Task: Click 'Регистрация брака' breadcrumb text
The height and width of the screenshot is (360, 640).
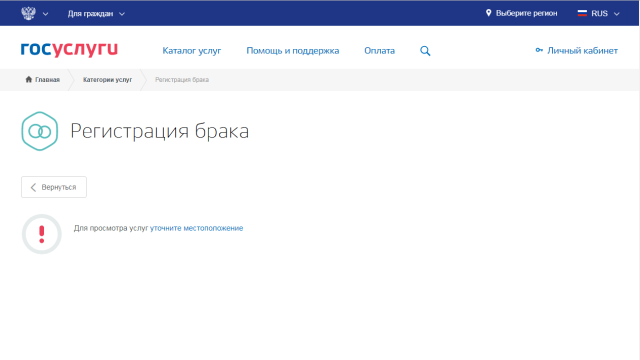Action: 182,80
